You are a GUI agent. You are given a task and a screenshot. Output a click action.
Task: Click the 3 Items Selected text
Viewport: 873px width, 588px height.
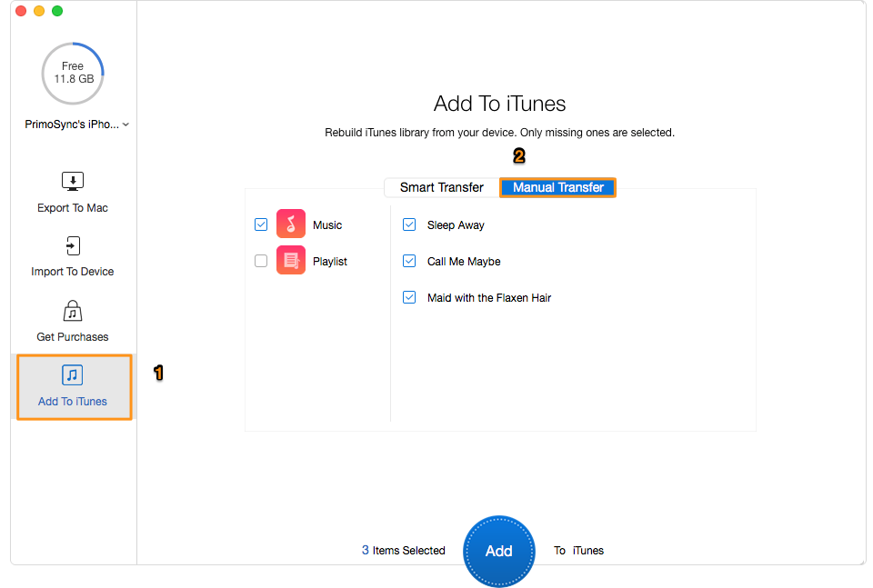[x=403, y=550]
